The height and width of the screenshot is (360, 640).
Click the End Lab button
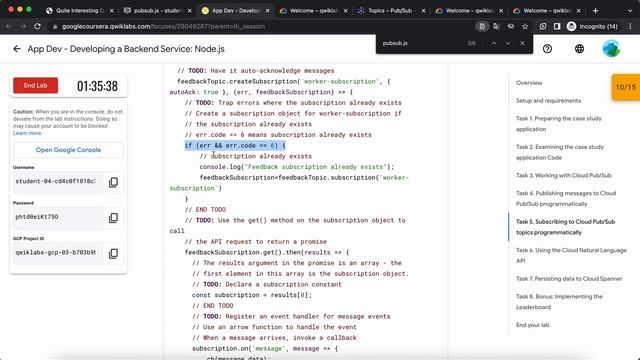(x=36, y=85)
